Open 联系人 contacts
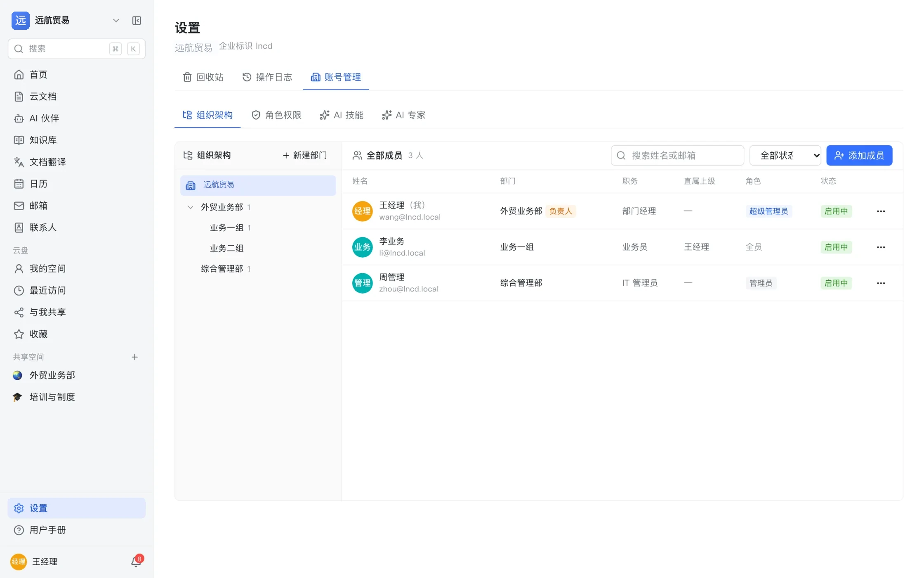 77,227
